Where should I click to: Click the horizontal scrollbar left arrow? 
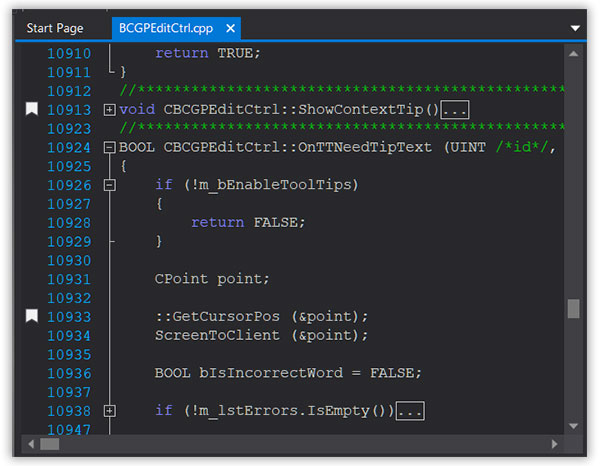33,443
